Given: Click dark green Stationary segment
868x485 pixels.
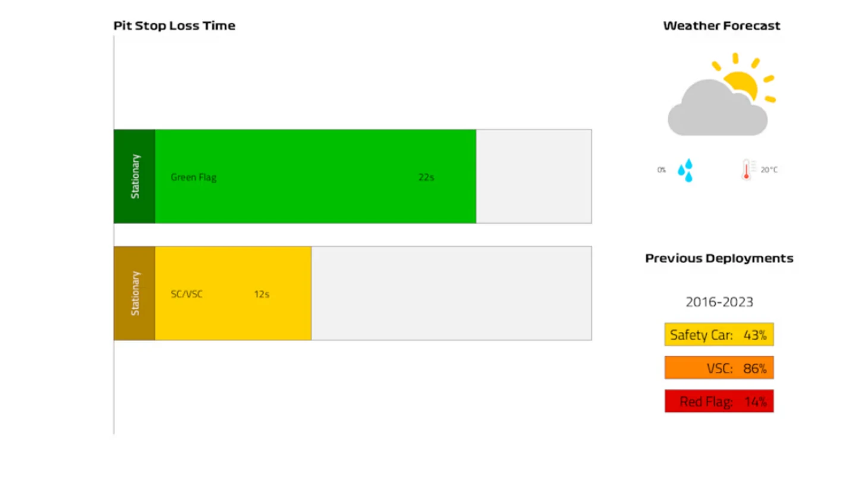Looking at the screenshot, I should [134, 177].
